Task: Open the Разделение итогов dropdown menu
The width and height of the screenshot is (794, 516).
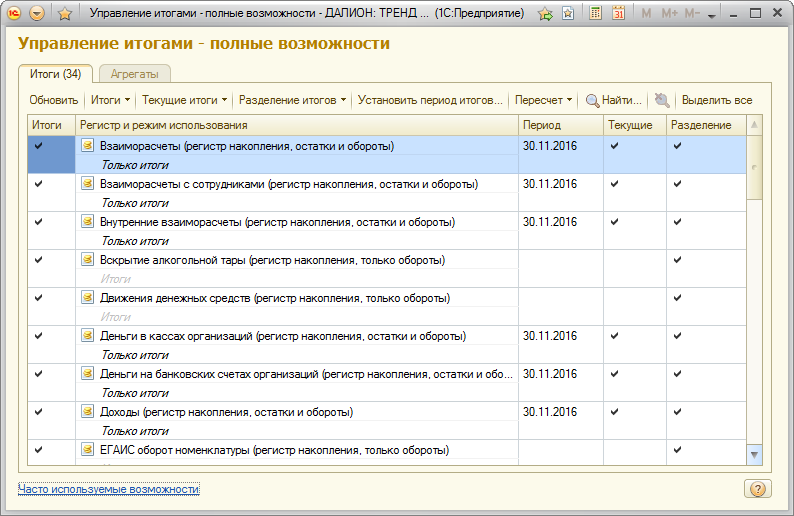Action: pyautogui.click(x=292, y=100)
